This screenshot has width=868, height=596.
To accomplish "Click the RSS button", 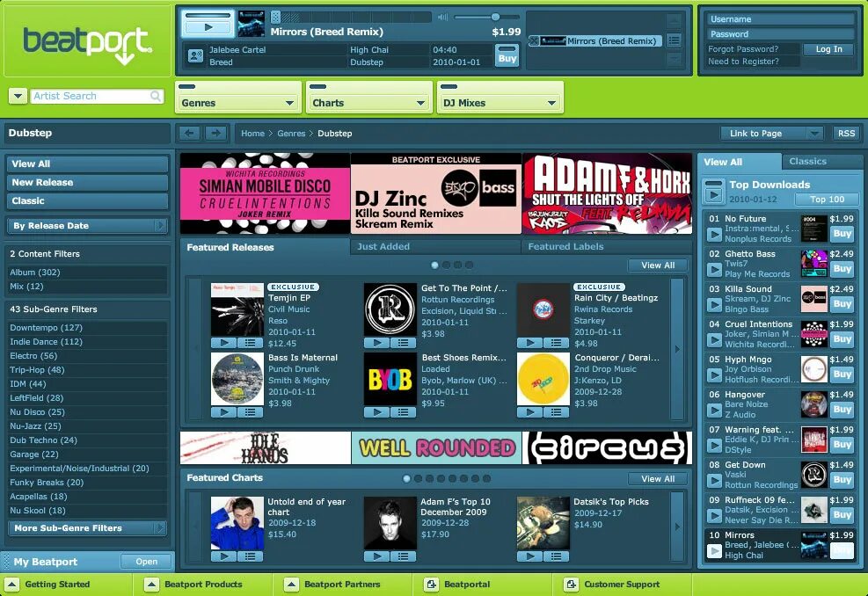I will [846, 134].
